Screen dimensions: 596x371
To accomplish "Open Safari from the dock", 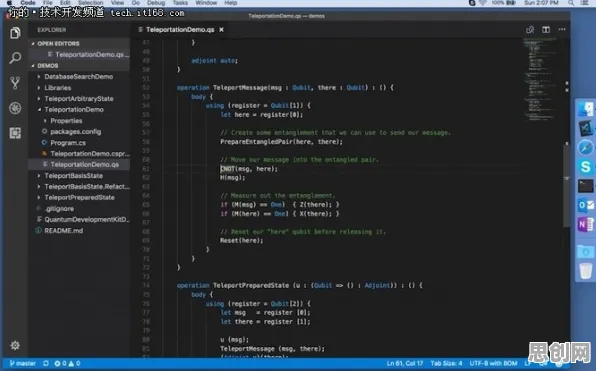I will point(585,147).
